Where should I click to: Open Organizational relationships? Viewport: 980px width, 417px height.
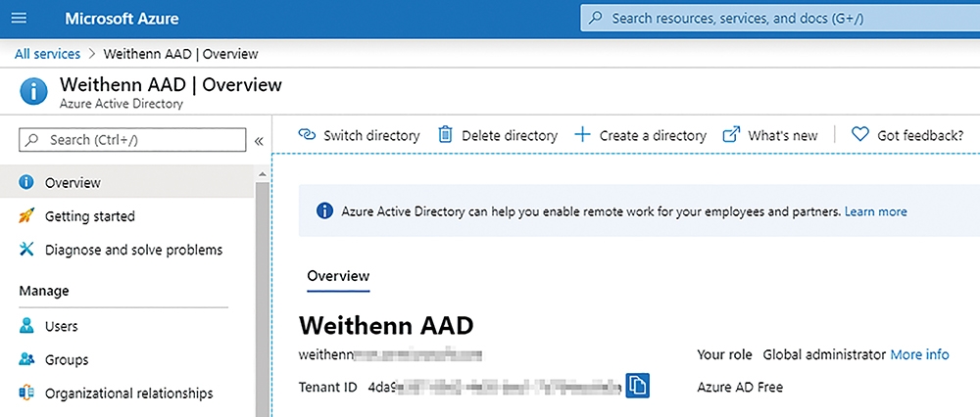coord(126,394)
